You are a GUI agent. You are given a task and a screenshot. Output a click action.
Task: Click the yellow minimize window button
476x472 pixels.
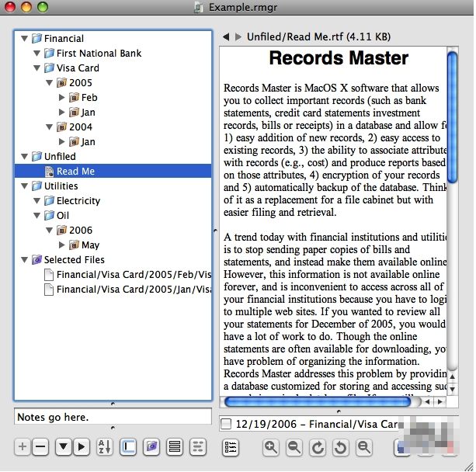pyautogui.click(x=26, y=7)
